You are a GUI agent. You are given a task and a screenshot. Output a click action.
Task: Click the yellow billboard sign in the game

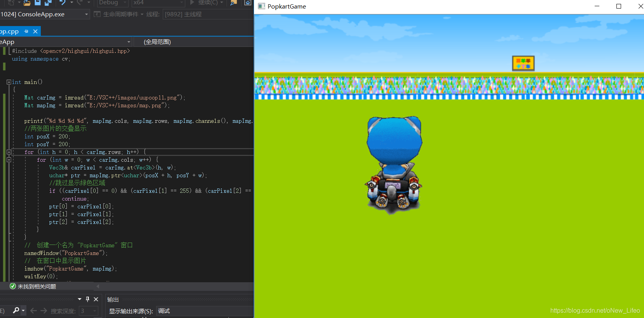coord(523,63)
